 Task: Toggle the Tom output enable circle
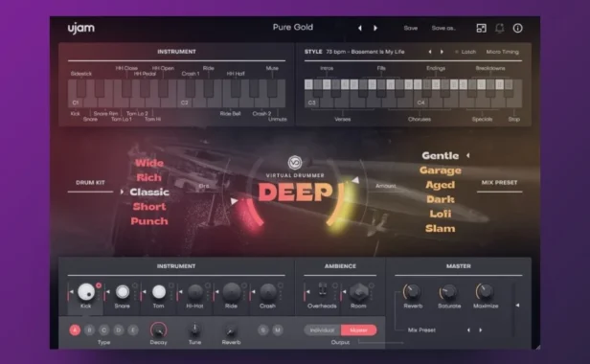coord(170,285)
